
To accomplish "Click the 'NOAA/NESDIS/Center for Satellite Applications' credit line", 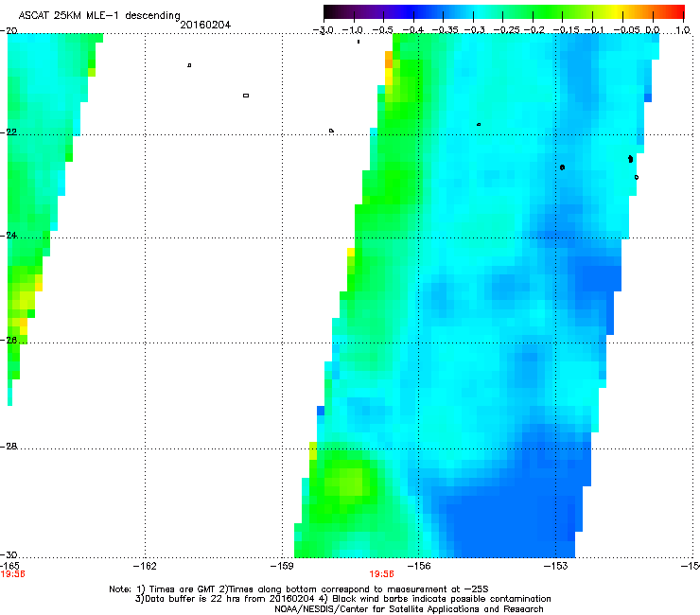I will click(x=409, y=609).
